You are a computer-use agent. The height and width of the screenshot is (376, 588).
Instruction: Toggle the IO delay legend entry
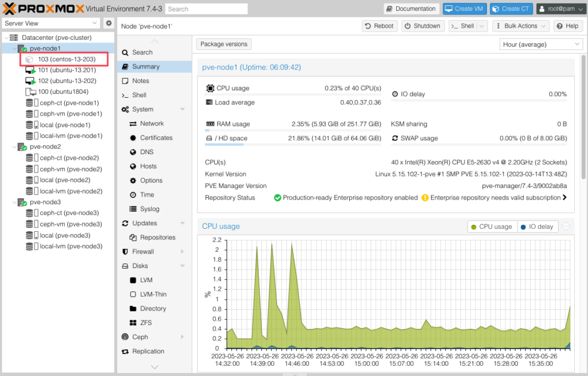[537, 227]
